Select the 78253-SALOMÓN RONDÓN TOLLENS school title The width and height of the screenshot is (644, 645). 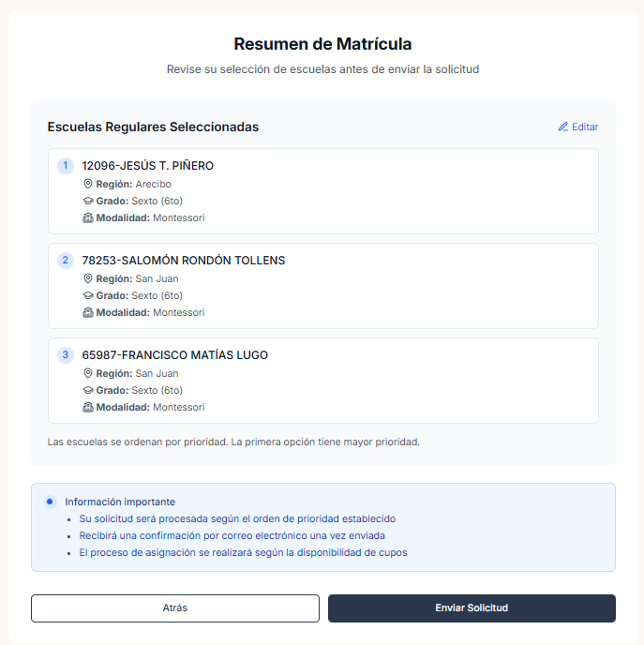(x=184, y=261)
